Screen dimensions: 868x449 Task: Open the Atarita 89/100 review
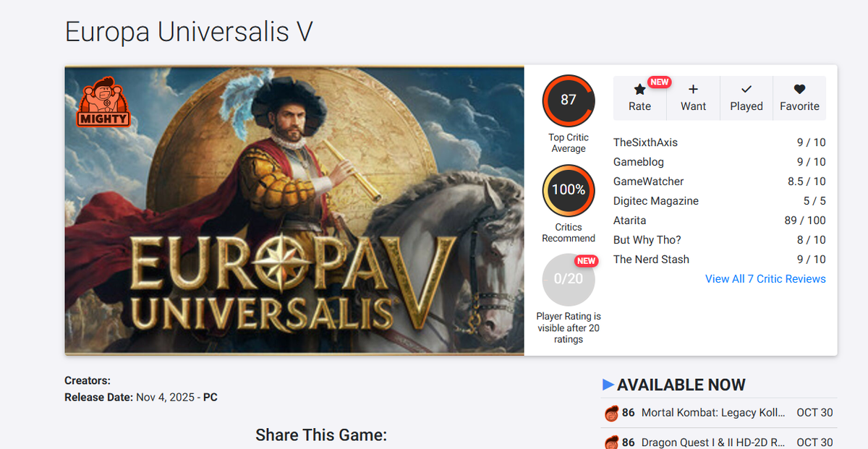point(720,221)
